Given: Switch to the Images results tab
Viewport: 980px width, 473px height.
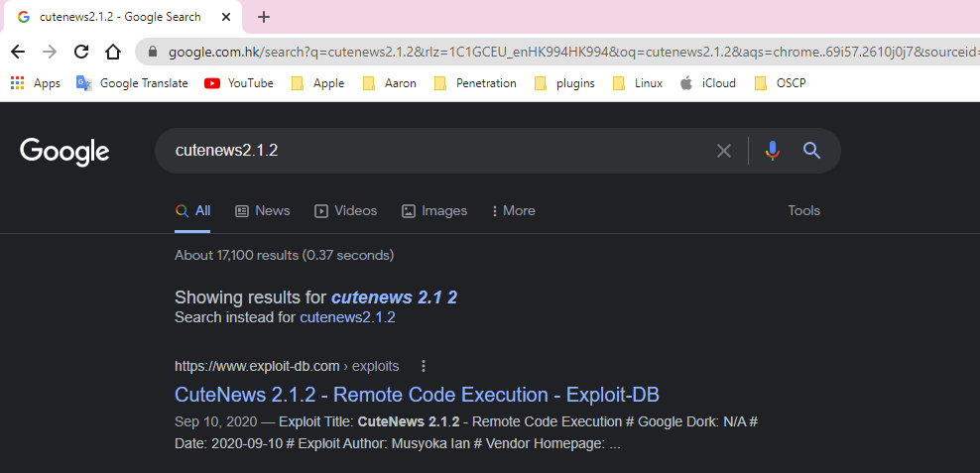Looking at the screenshot, I should click(434, 210).
